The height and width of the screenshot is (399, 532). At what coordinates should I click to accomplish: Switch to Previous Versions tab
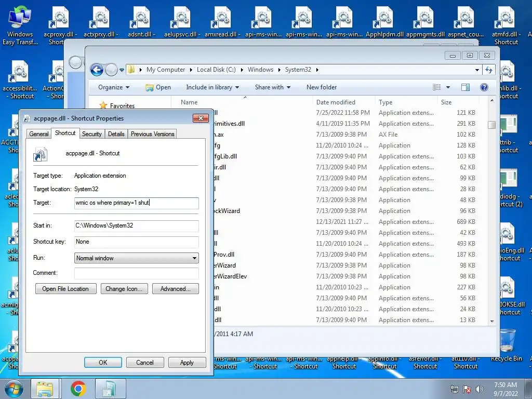point(152,134)
